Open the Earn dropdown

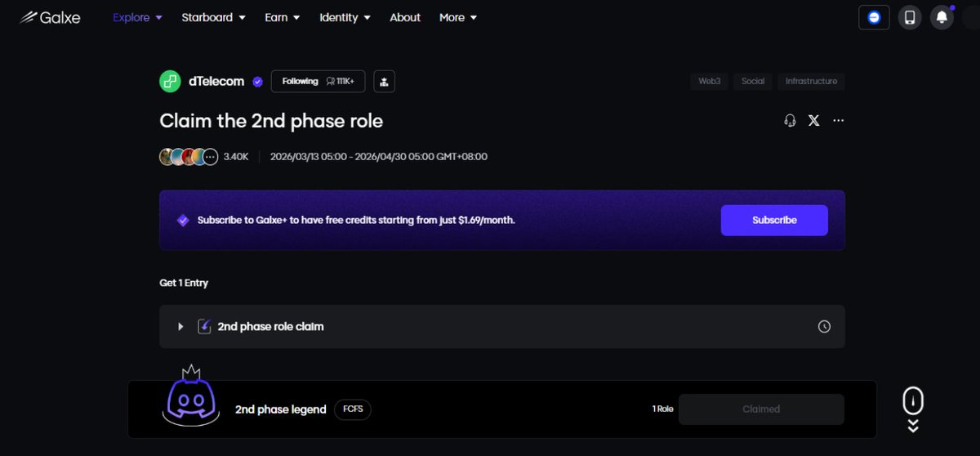(283, 17)
